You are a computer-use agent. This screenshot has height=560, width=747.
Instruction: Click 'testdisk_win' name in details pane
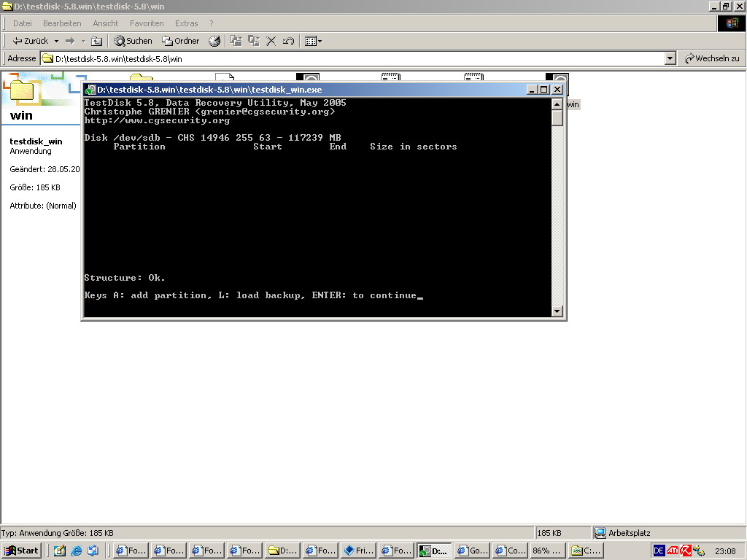(x=36, y=141)
